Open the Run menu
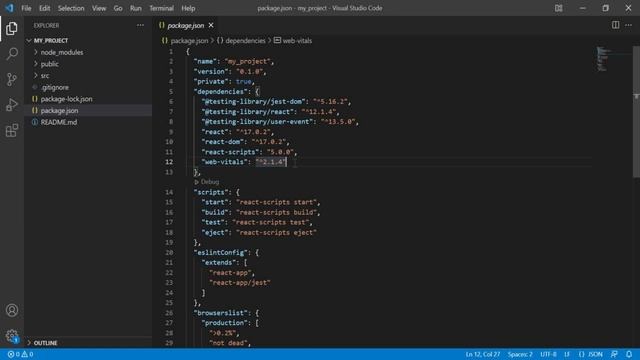Viewport: 640px width, 360px height. click(136, 8)
